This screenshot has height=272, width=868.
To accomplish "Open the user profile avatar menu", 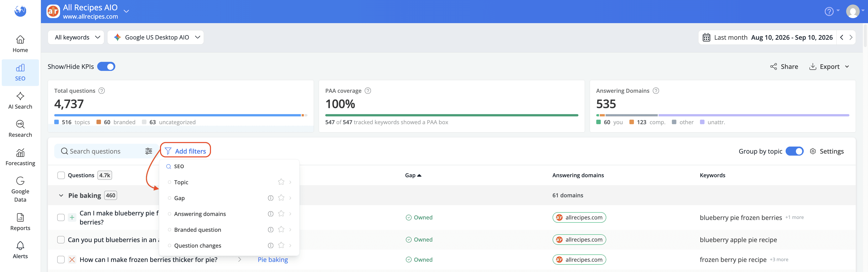I will pyautogui.click(x=852, y=12).
